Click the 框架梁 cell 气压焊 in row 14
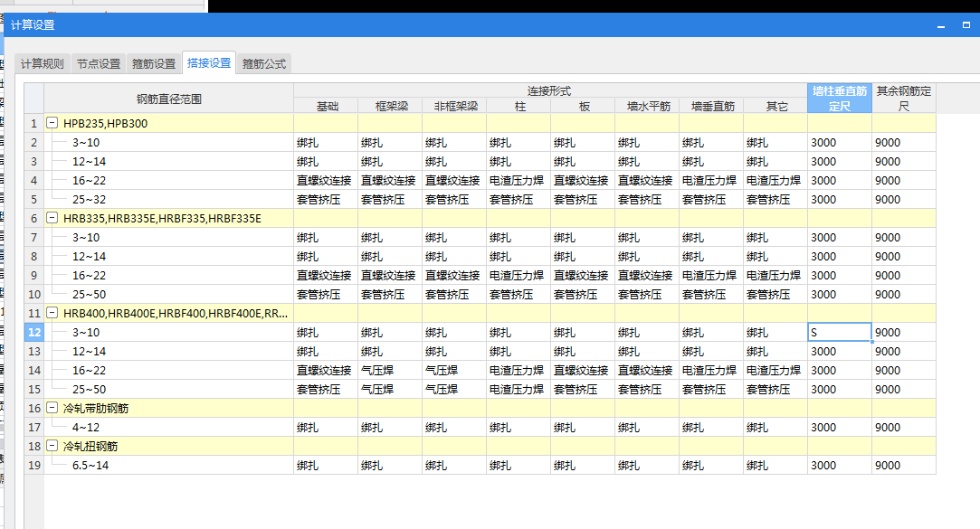Image resolution: width=980 pixels, height=529 pixels. click(x=391, y=371)
